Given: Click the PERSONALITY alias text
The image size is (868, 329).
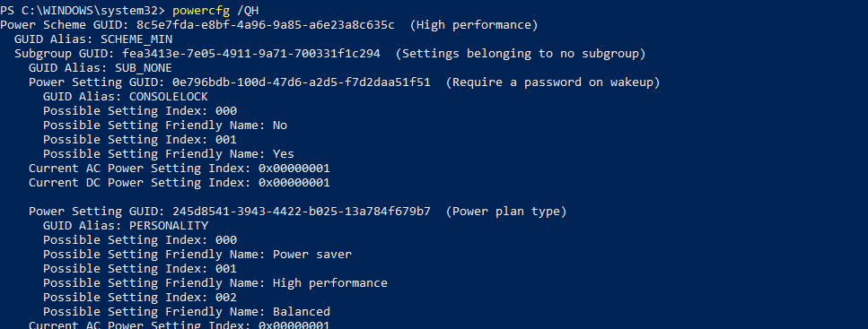Looking at the screenshot, I should [x=168, y=226].
